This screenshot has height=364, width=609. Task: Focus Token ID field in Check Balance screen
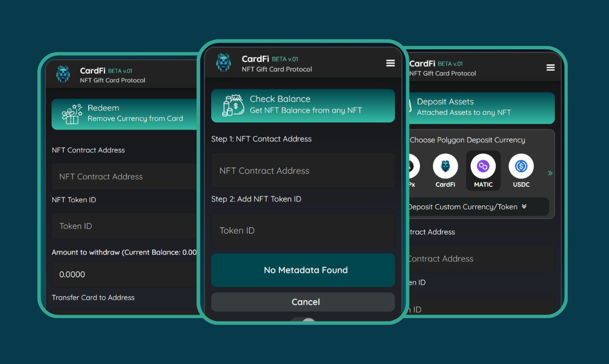click(x=303, y=230)
